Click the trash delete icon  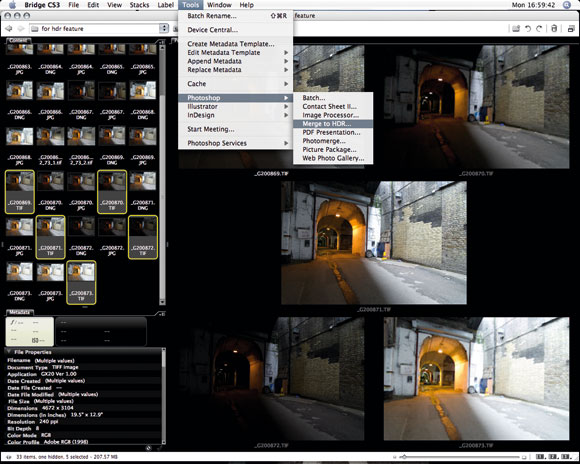pos(554,28)
